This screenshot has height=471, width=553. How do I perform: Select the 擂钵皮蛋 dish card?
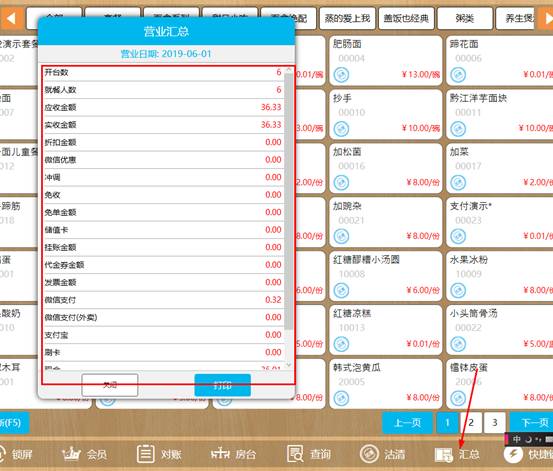(x=500, y=384)
